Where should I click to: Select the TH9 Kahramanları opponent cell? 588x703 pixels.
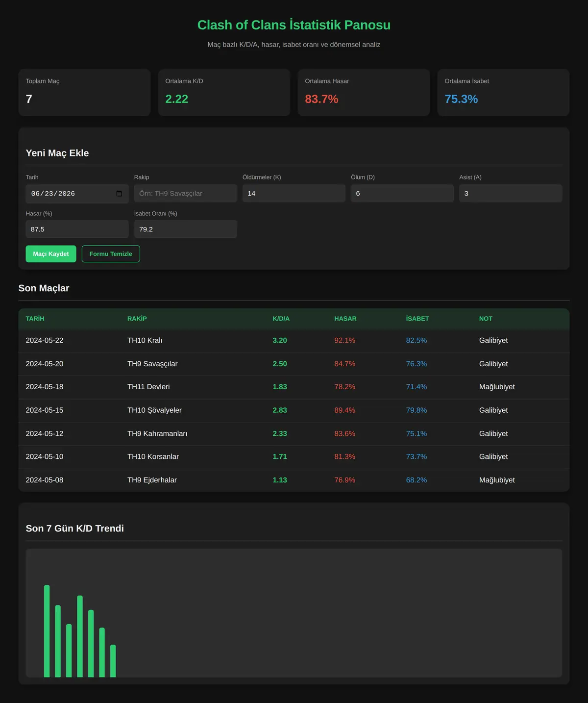point(157,434)
